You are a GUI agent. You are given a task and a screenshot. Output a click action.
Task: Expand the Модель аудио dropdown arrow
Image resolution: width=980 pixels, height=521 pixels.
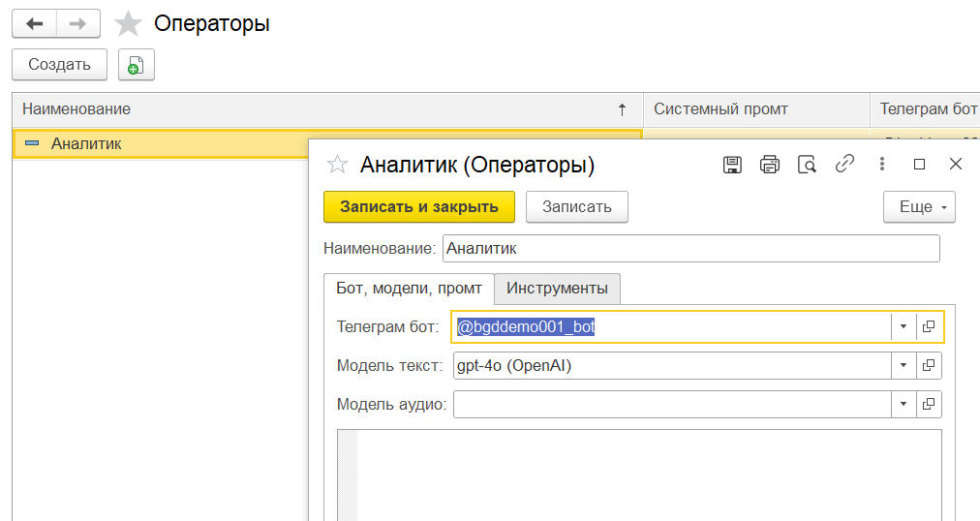903,404
